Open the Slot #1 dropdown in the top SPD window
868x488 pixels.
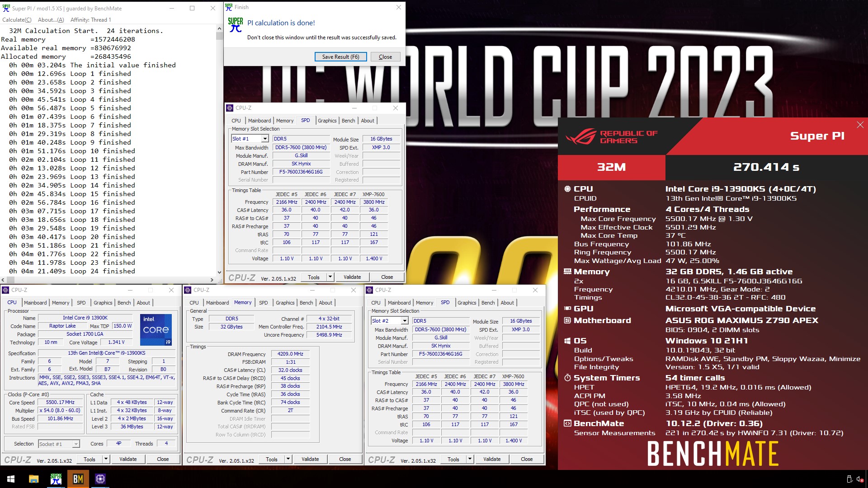(x=265, y=139)
